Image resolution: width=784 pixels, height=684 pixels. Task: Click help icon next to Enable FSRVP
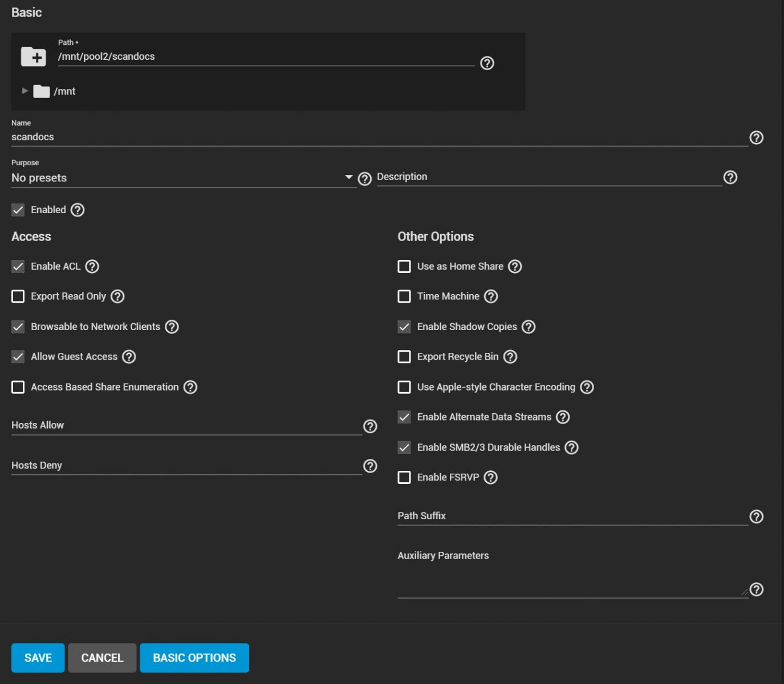pyautogui.click(x=491, y=477)
